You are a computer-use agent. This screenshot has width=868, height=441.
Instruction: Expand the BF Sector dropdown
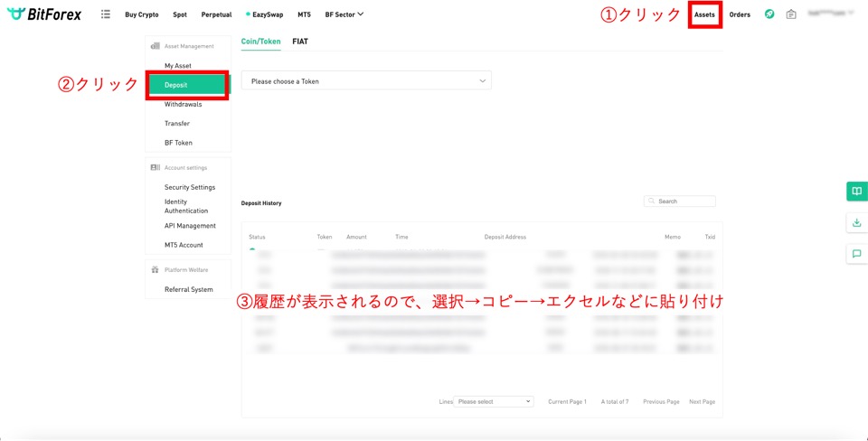coord(344,15)
